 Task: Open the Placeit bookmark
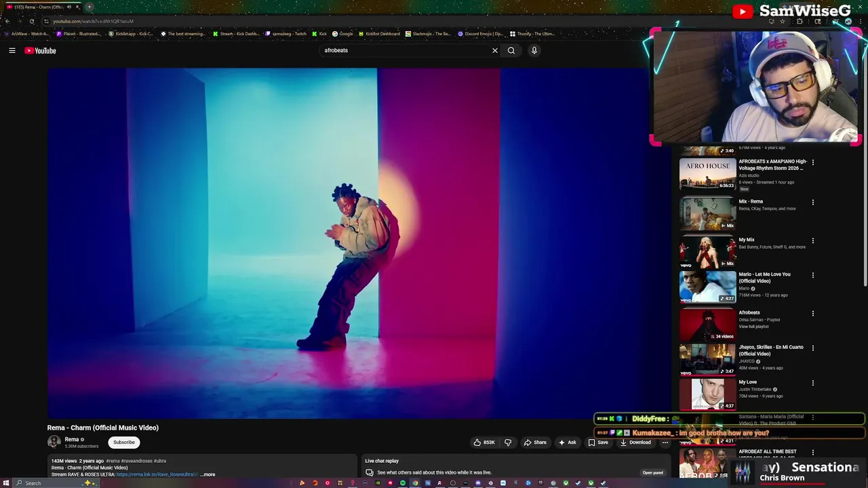[79, 34]
